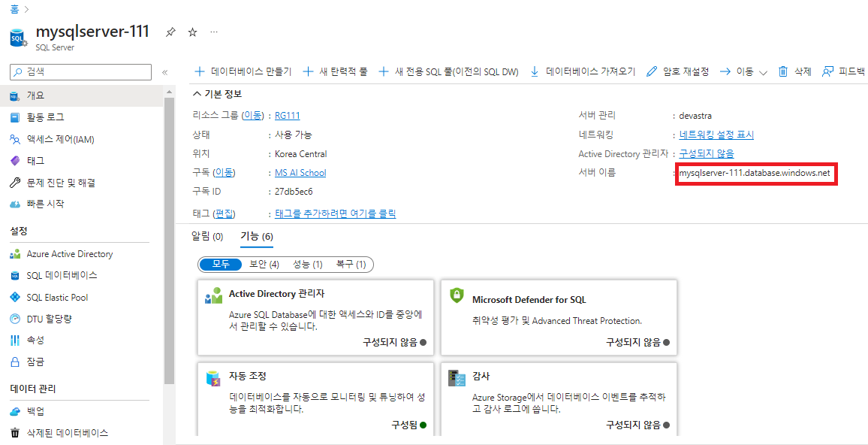The height and width of the screenshot is (445, 868).
Task: Mark mysqlserver-111 as favorite with star
Action: pos(193,32)
